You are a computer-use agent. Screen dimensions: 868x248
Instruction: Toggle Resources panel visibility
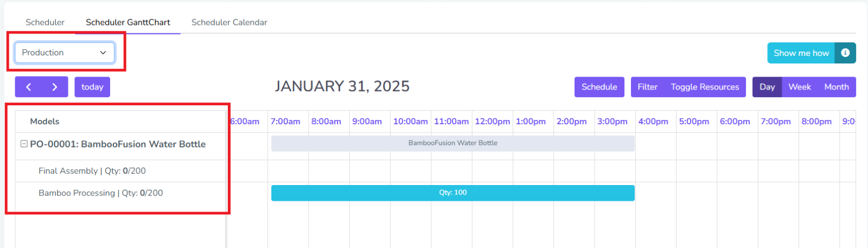(705, 87)
